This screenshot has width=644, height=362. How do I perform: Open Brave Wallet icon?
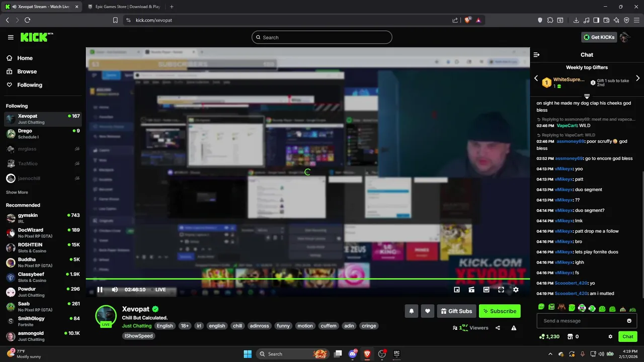[606, 20]
